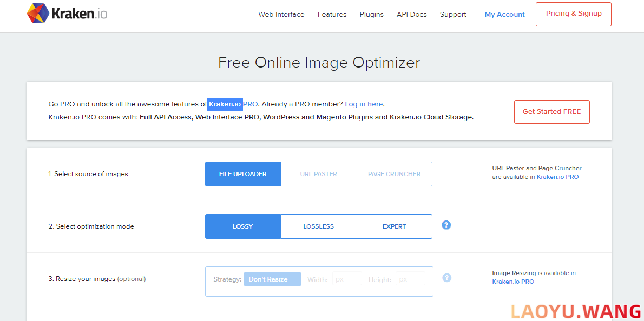Click the Width px input field
644x321 pixels.
tap(347, 279)
